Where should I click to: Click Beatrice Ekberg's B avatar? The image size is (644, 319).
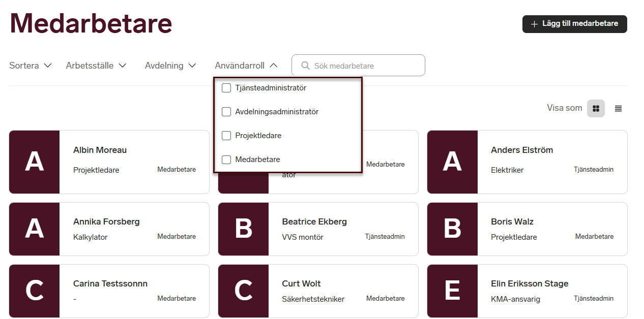243,229
